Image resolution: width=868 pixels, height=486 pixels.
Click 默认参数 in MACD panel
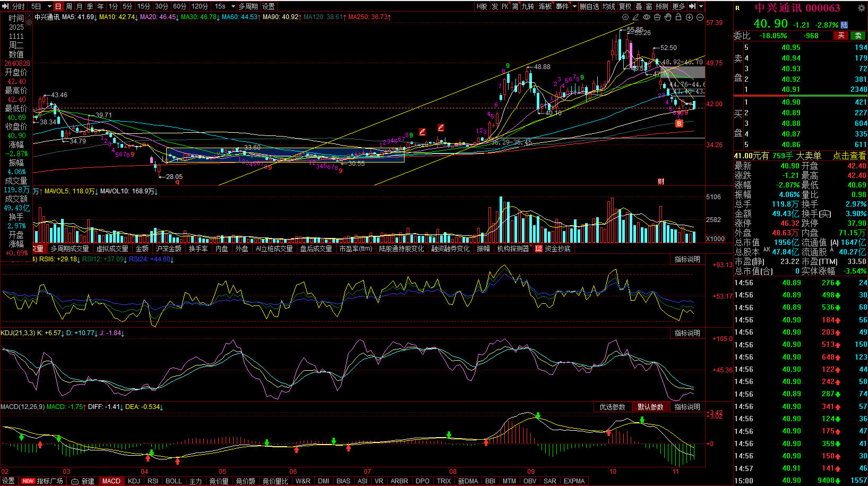[650, 407]
